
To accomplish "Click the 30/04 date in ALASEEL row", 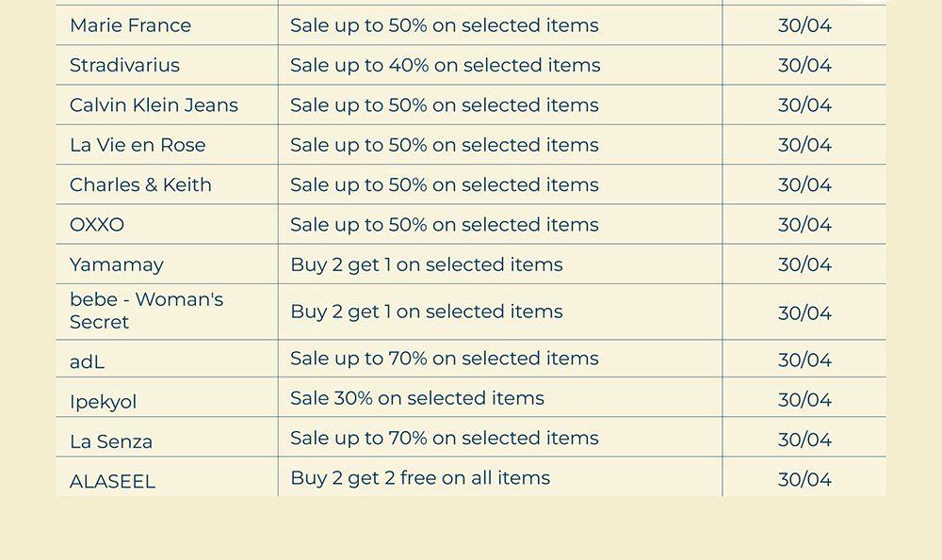I will (804, 480).
